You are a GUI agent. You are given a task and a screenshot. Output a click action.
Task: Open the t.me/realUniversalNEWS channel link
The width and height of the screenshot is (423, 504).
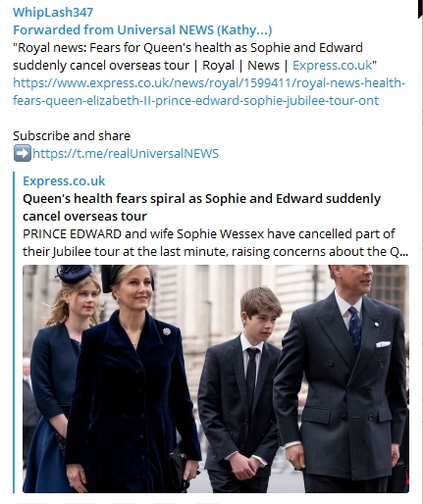point(126,154)
